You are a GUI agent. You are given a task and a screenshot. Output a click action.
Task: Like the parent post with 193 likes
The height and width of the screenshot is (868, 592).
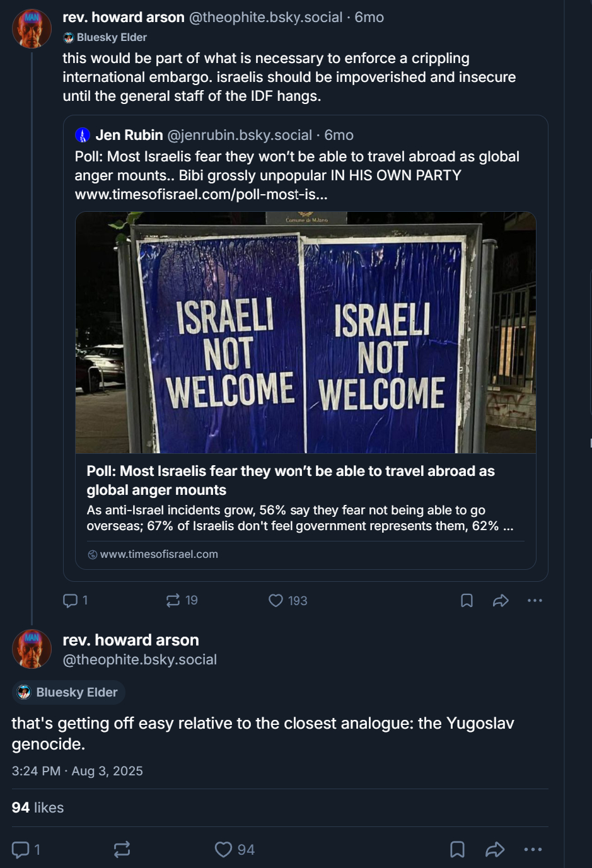[x=276, y=601]
